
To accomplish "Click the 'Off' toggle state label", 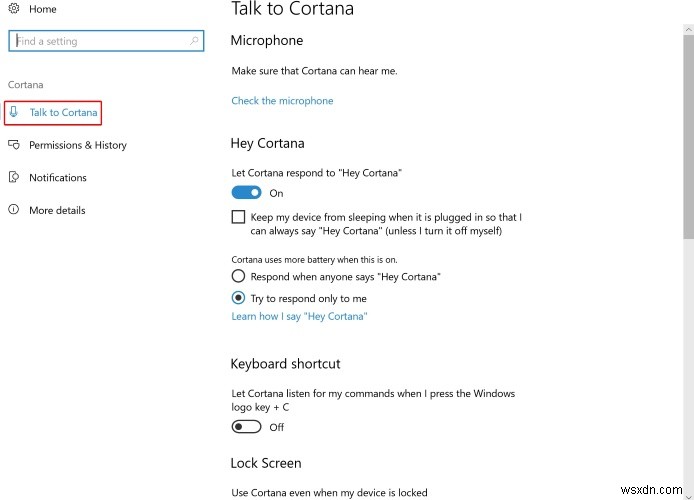I will (277, 427).
